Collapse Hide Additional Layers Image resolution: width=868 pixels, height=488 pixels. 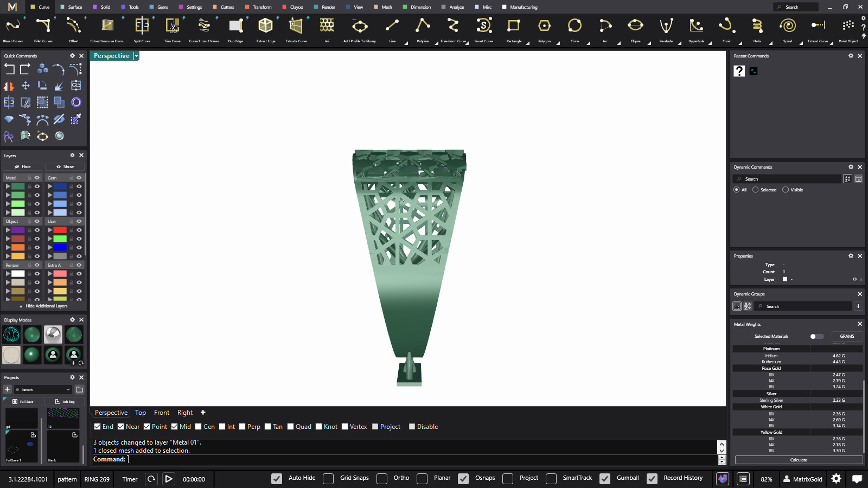(43, 306)
